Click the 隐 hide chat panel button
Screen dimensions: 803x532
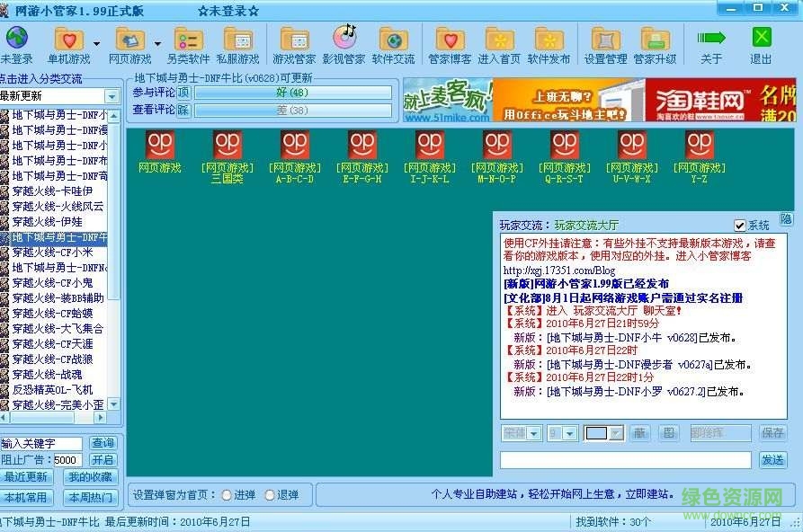[x=786, y=219]
